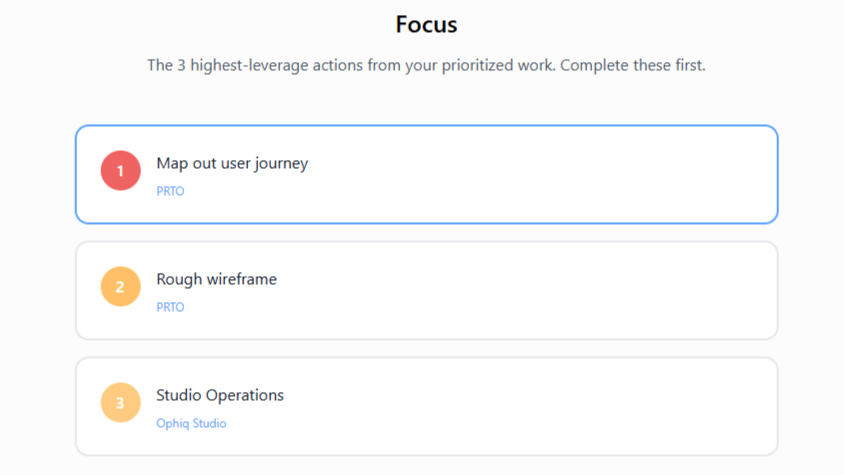
Task: Click PRTO link under Map out user journey
Action: 170,191
